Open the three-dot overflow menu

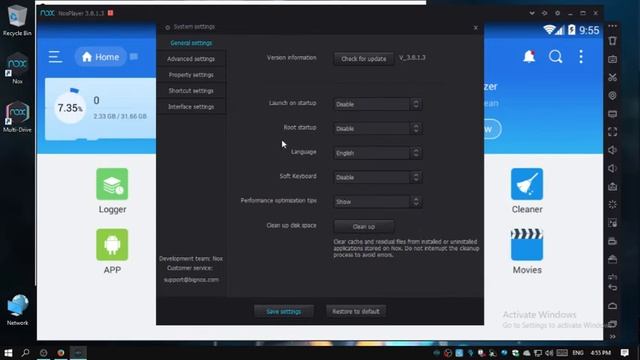point(581,57)
